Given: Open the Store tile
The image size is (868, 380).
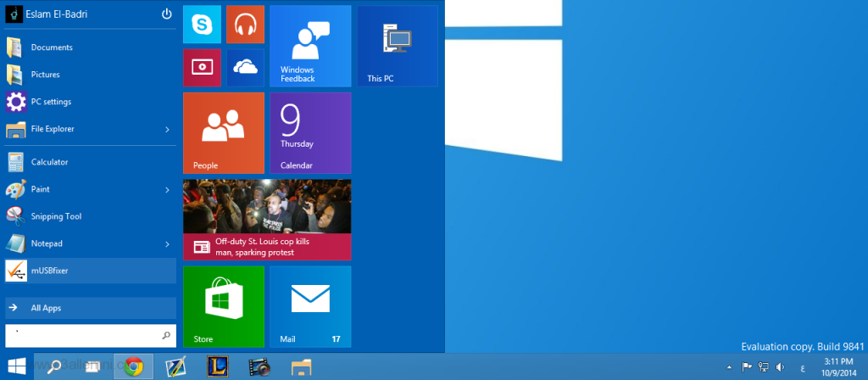Looking at the screenshot, I should point(224,307).
